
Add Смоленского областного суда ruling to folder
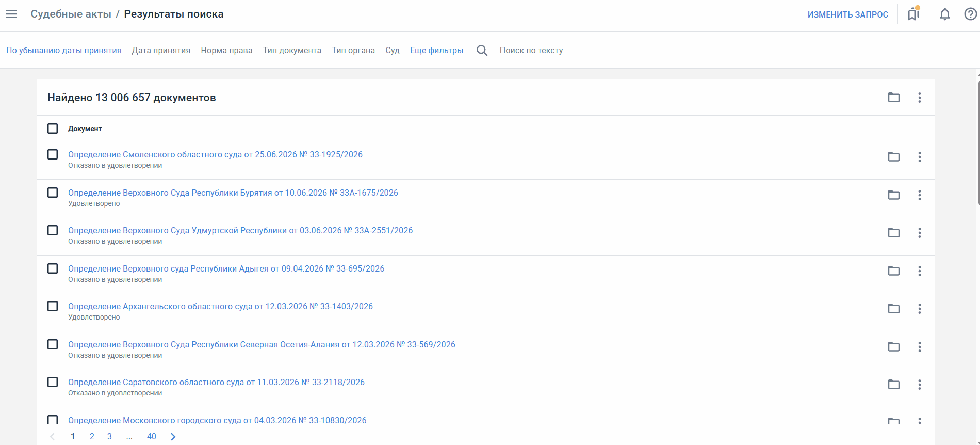(x=894, y=157)
